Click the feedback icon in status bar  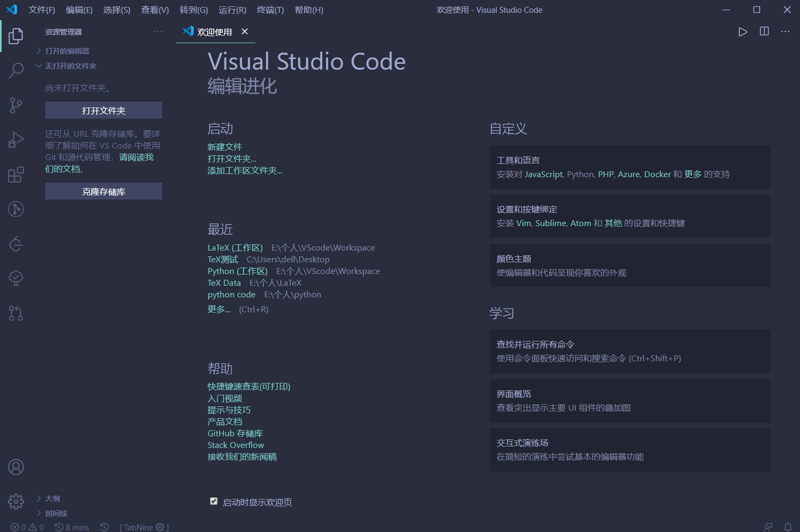point(768,527)
